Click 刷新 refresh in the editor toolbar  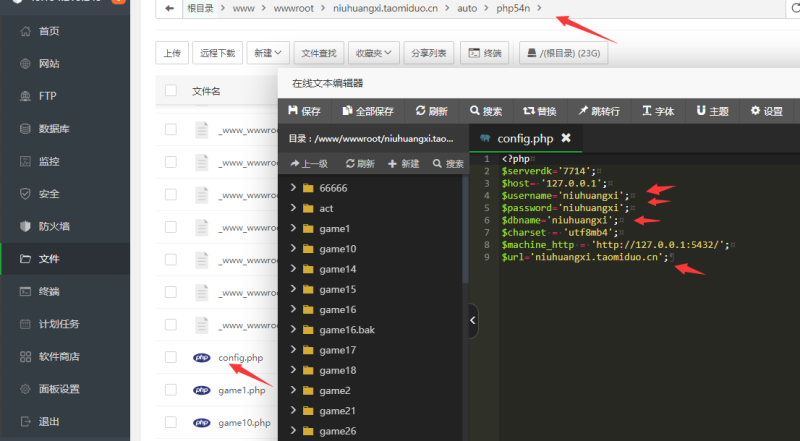point(432,111)
